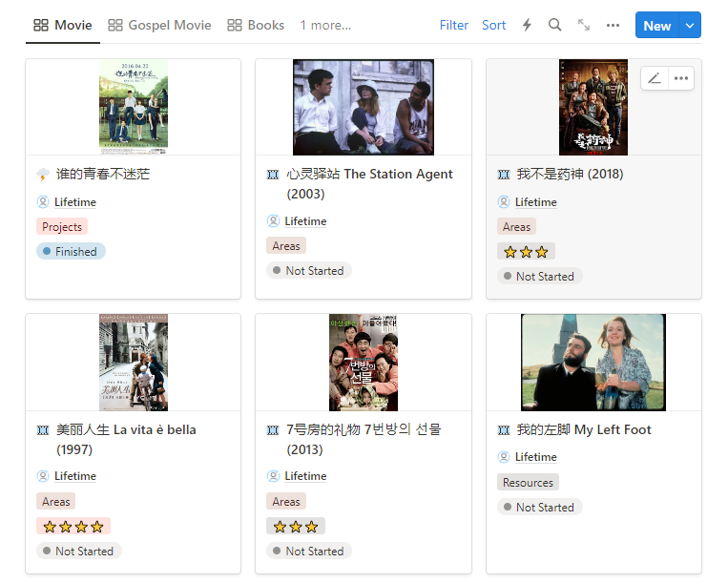The width and height of the screenshot is (728, 583).
Task: Click the edit pencil icon on 我不是药神 card
Action: click(x=654, y=78)
